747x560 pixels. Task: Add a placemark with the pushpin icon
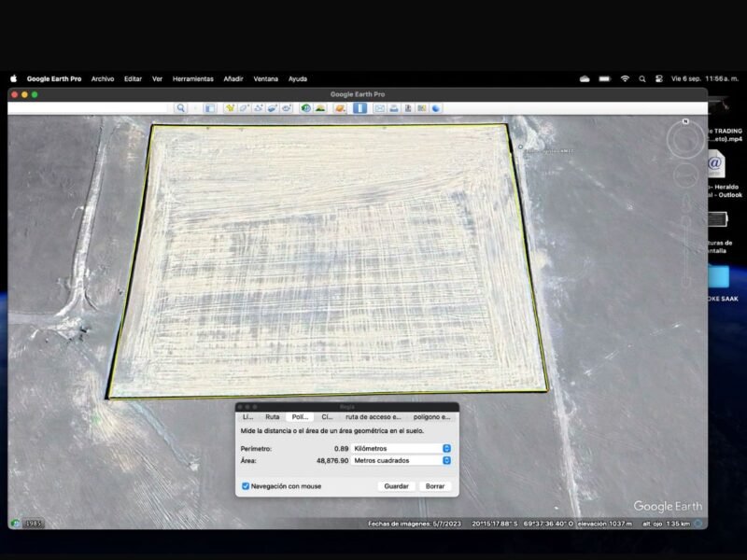(x=229, y=108)
